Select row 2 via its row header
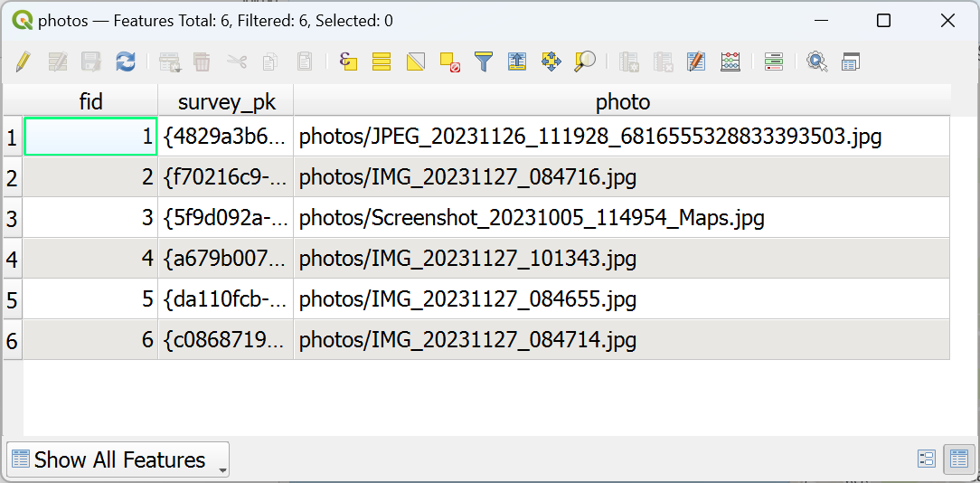Screen dimensions: 980x483 pos(13,177)
